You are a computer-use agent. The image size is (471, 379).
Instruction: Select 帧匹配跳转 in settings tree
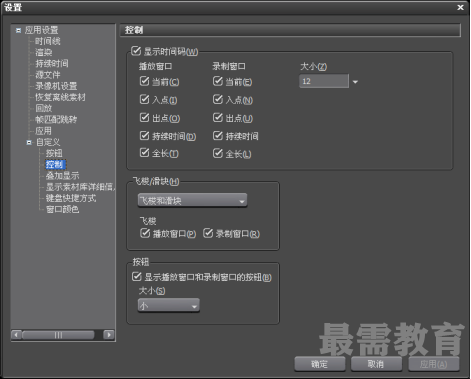pos(56,120)
